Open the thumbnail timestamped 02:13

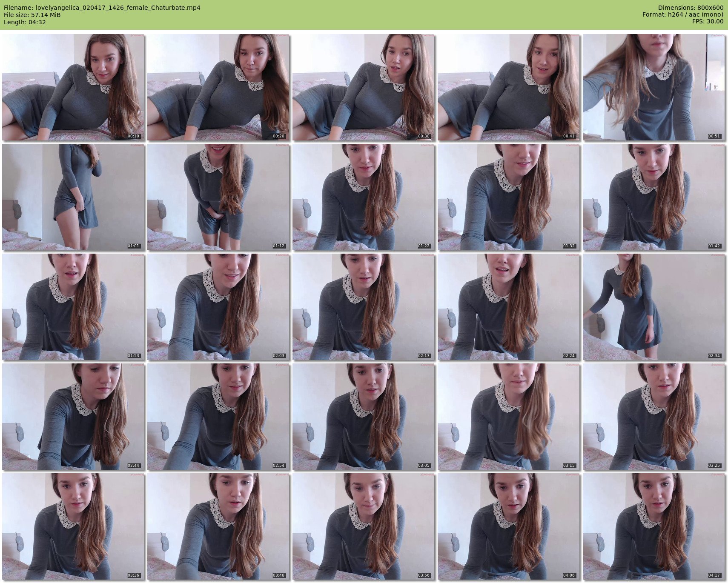pos(364,307)
